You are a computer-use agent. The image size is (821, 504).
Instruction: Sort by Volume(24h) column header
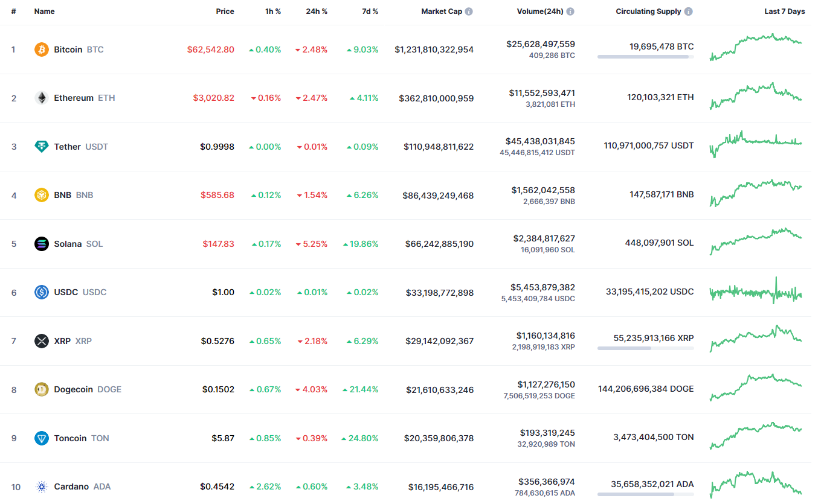pyautogui.click(x=540, y=11)
